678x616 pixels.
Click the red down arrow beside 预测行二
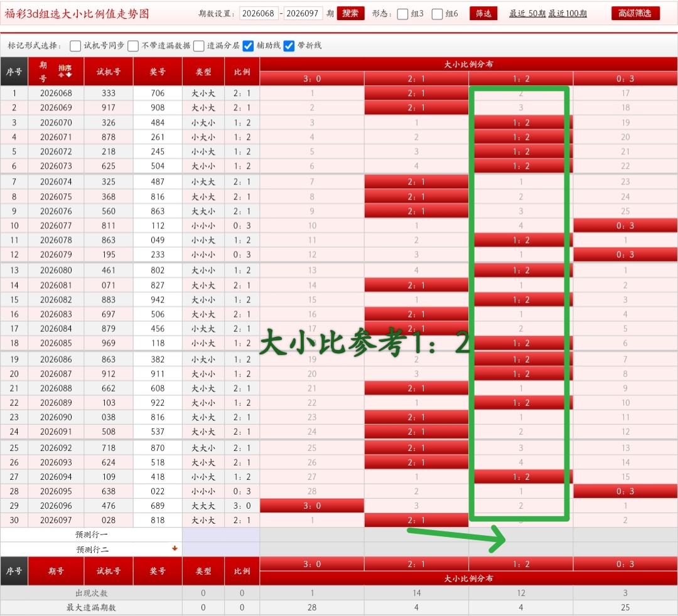pyautogui.click(x=175, y=549)
